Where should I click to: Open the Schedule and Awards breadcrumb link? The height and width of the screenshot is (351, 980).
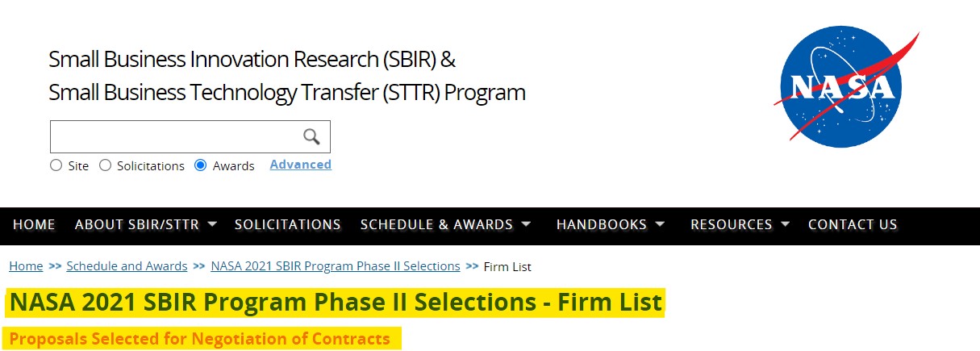click(127, 266)
